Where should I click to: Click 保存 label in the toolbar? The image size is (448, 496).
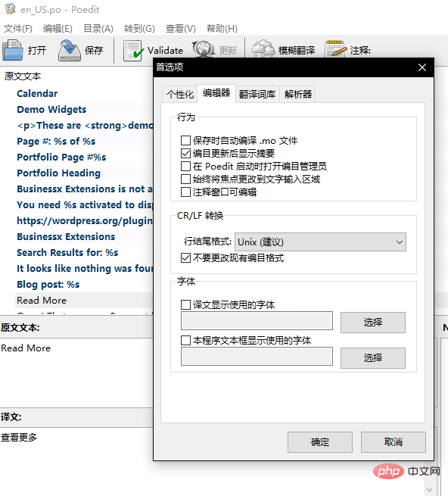(x=94, y=50)
